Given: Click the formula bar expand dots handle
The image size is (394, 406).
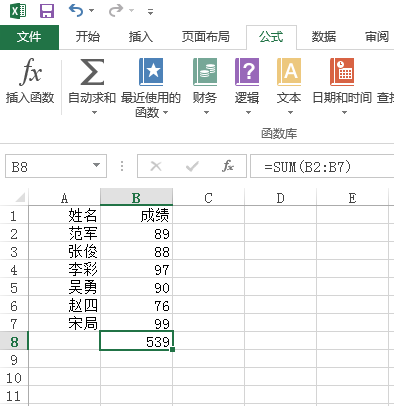Looking at the screenshot, I should click(x=122, y=166).
